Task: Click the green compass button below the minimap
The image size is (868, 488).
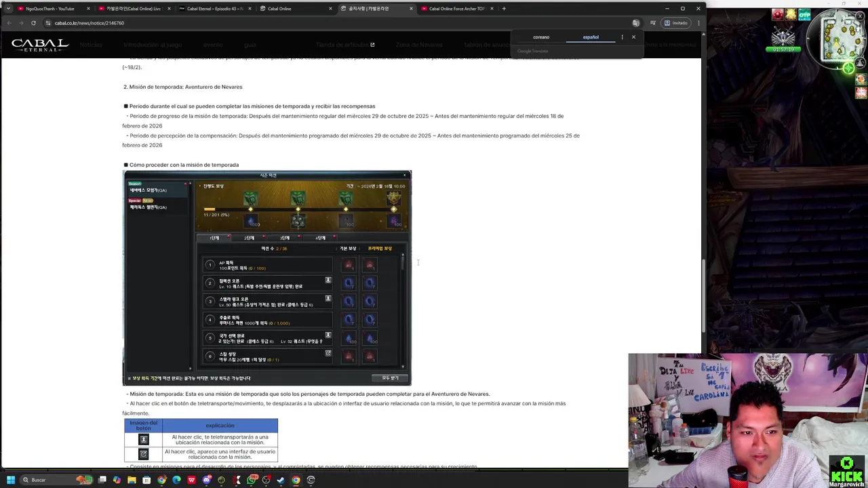Action: [848, 67]
